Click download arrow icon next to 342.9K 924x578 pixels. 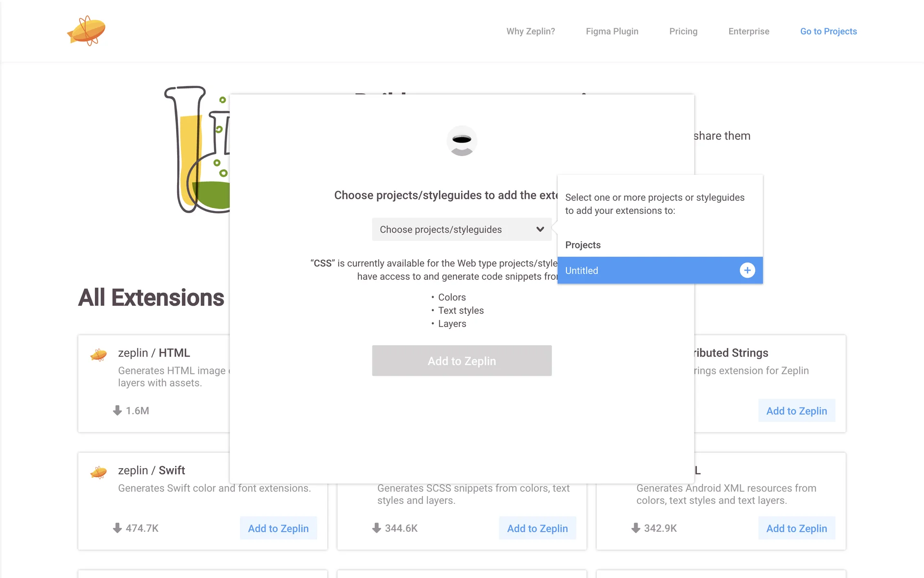(x=635, y=528)
